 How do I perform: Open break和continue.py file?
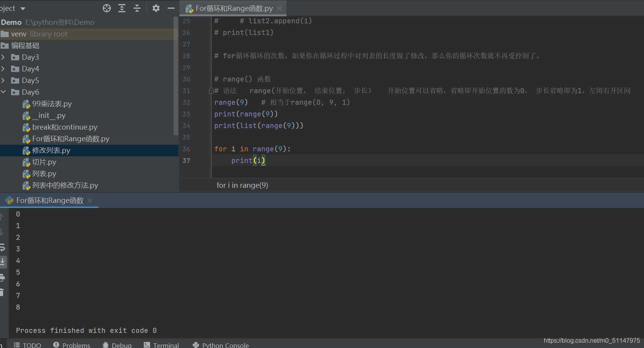[x=65, y=127]
